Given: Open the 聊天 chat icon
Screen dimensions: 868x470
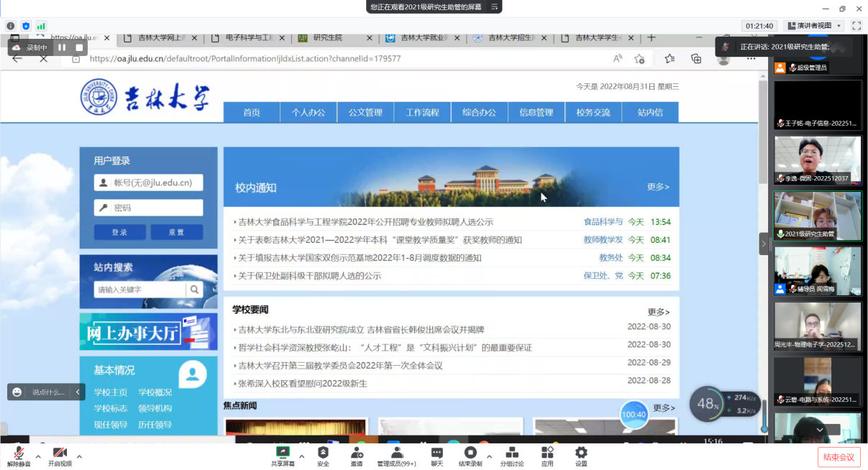Looking at the screenshot, I should coord(437,453).
